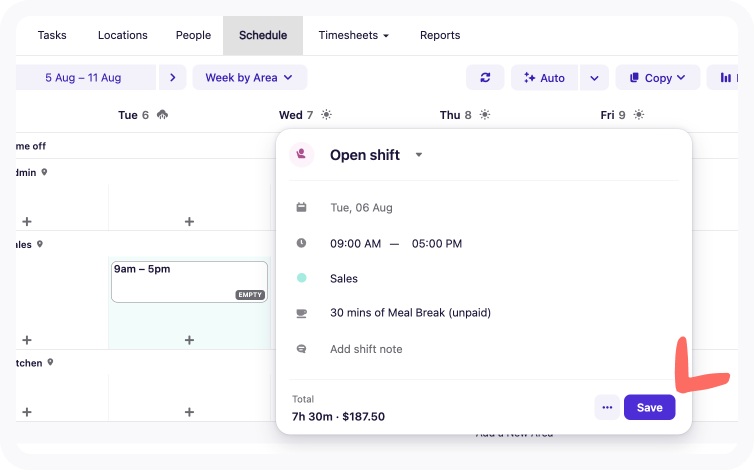Expand the Copy dropdown menu
The width and height of the screenshot is (754, 470).
point(657,78)
